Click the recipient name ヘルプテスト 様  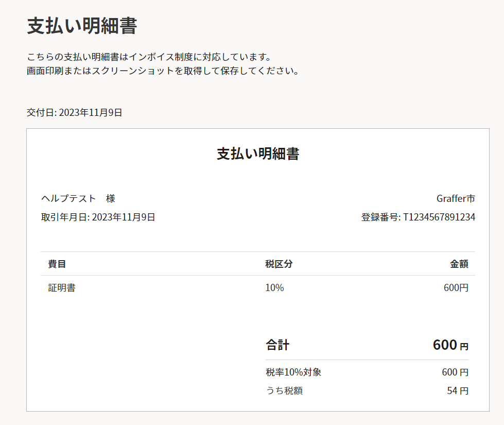[x=78, y=198]
